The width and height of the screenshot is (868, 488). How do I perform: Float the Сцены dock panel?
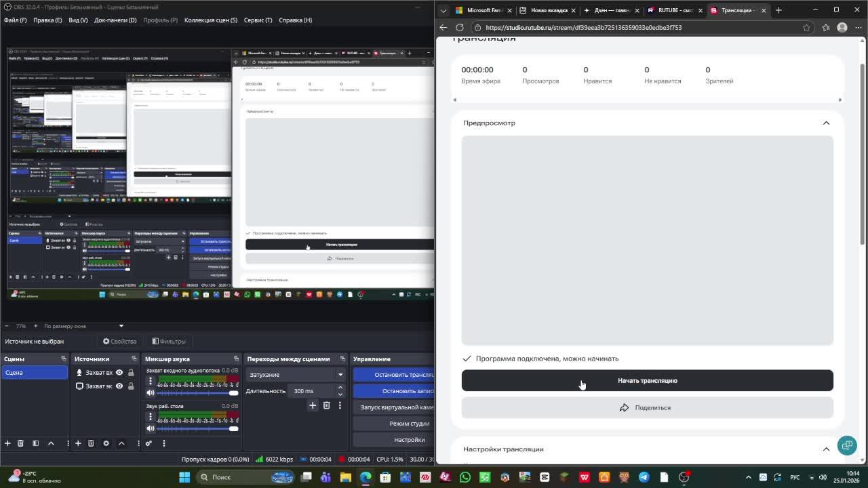point(64,359)
